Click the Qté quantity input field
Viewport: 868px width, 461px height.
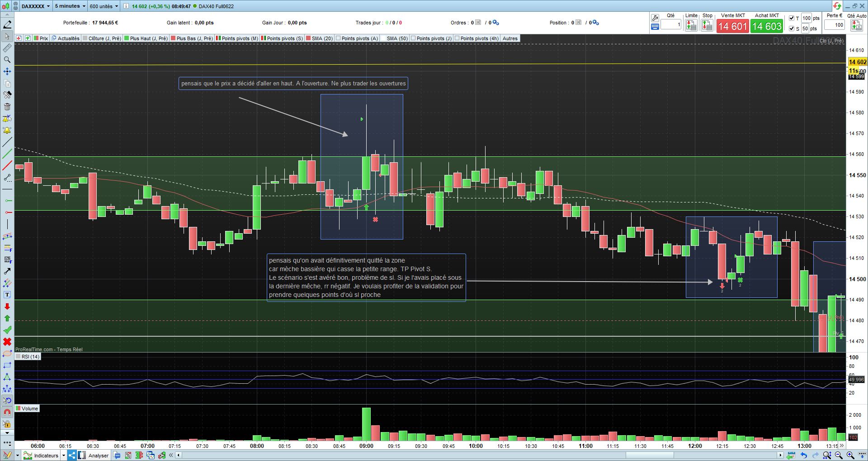(671, 25)
